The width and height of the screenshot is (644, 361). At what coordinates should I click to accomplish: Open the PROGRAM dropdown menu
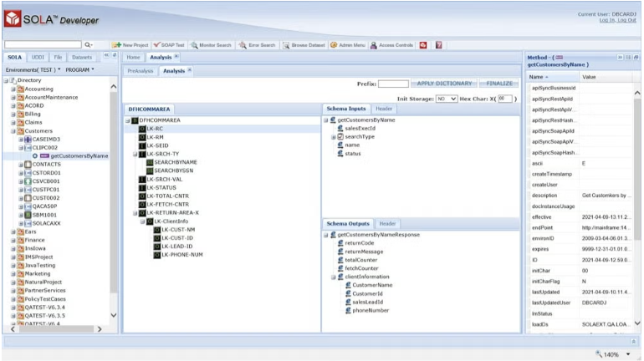click(x=79, y=69)
